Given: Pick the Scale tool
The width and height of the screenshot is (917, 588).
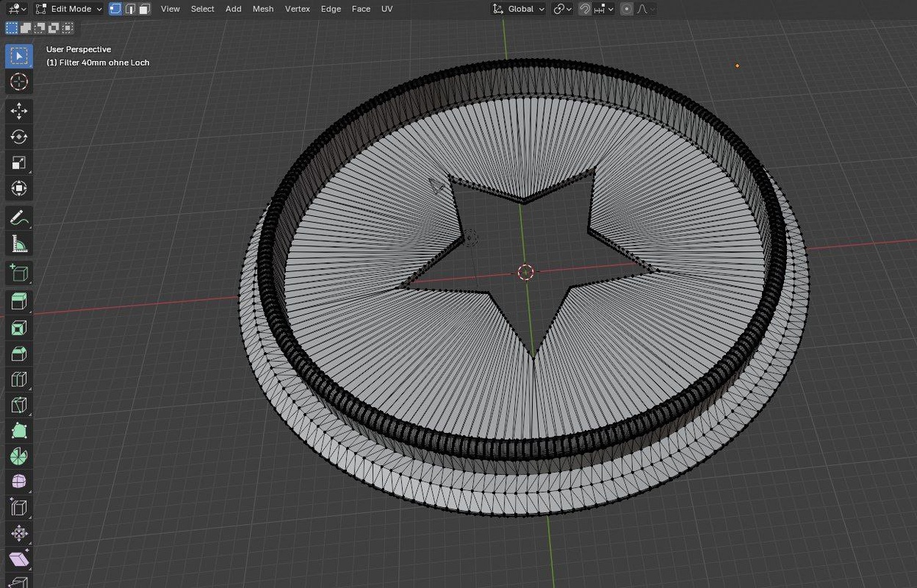Looking at the screenshot, I should [19, 163].
